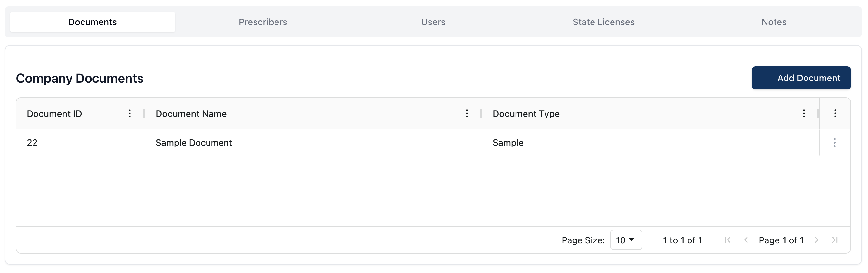Open the Document Type column menu

(804, 113)
